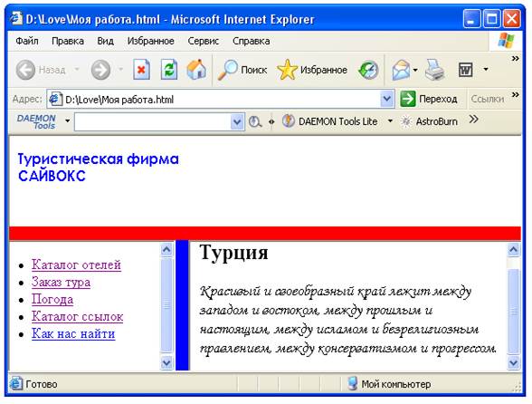532x404 pixels.
Task: Click the Туристическая фирма САЙВОКС heading
Action: coord(99,168)
